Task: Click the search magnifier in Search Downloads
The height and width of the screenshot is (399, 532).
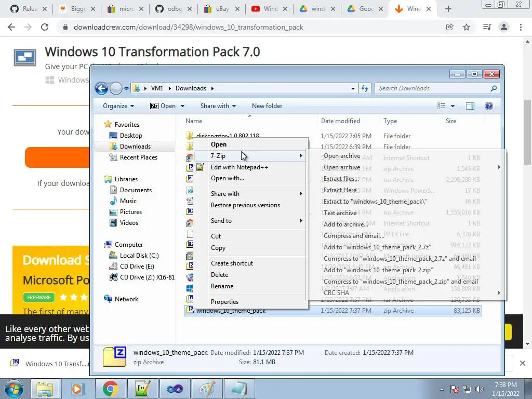Action: click(x=494, y=88)
